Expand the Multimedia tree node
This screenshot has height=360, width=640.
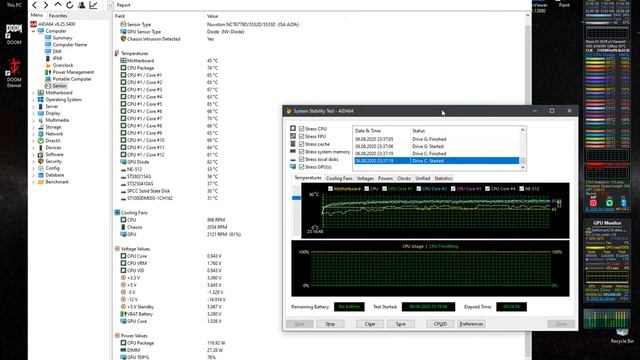pos(33,120)
